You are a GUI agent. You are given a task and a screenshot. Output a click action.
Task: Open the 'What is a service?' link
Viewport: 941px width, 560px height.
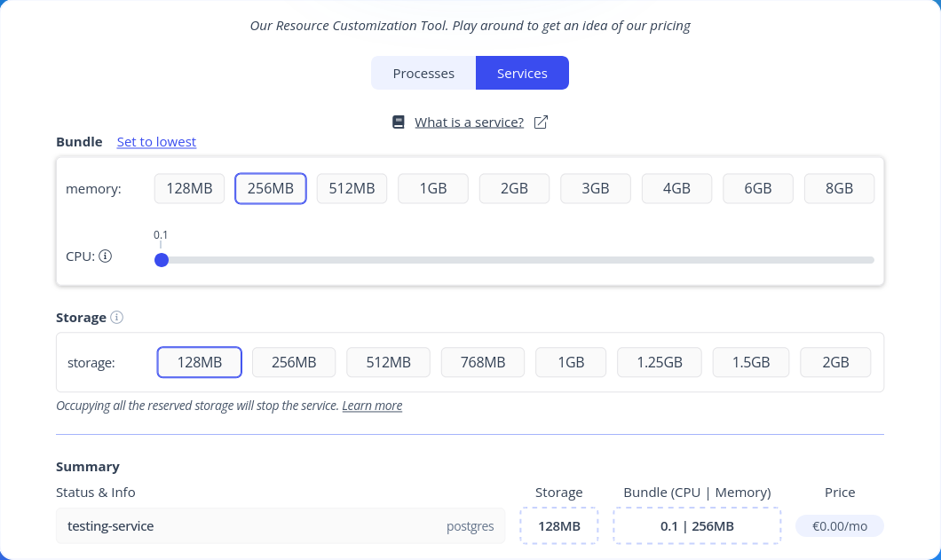point(469,122)
